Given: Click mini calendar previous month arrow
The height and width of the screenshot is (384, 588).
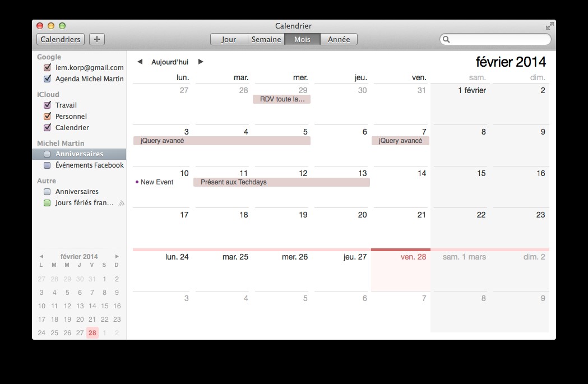Looking at the screenshot, I should [41, 257].
